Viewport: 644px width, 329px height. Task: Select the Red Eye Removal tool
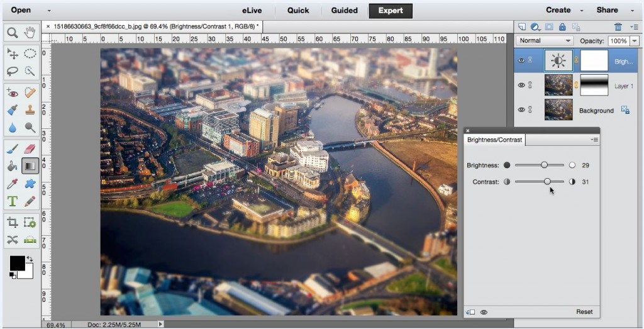click(13, 93)
